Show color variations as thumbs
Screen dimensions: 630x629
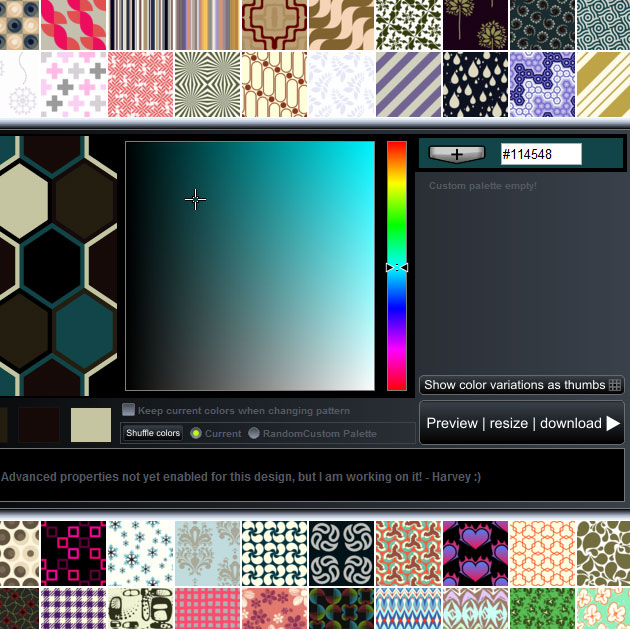(522, 385)
